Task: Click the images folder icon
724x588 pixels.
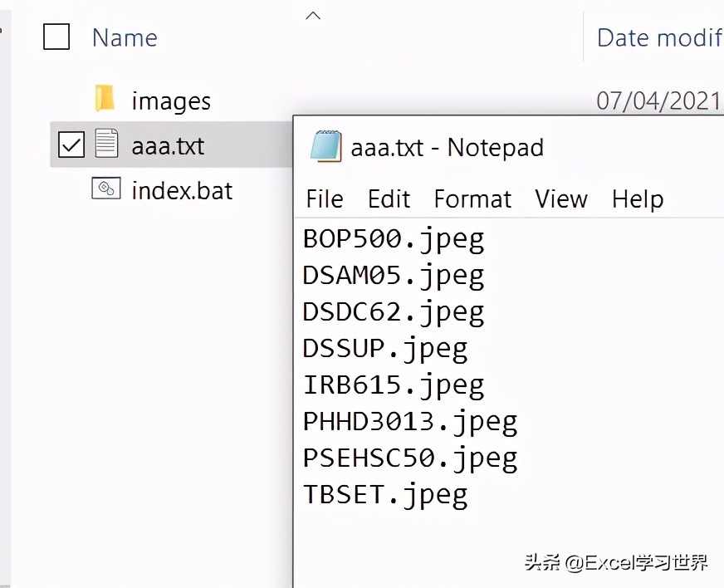Action: coord(105,98)
